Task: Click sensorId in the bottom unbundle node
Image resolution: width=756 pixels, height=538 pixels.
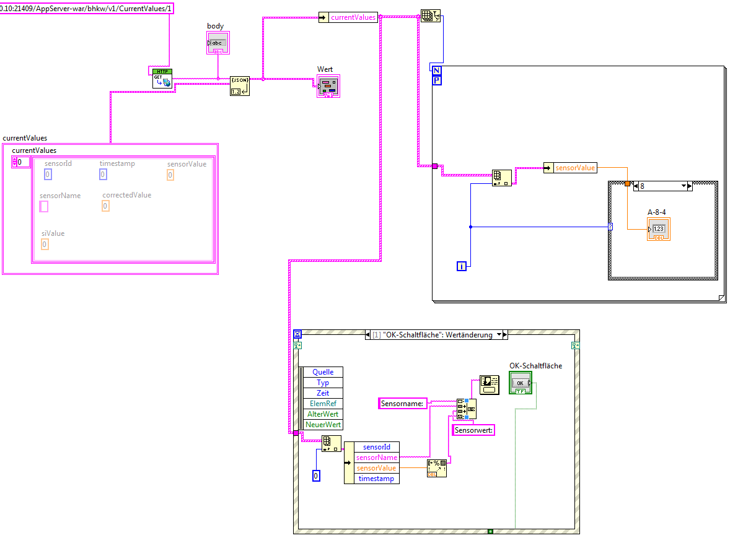Action: click(x=377, y=447)
